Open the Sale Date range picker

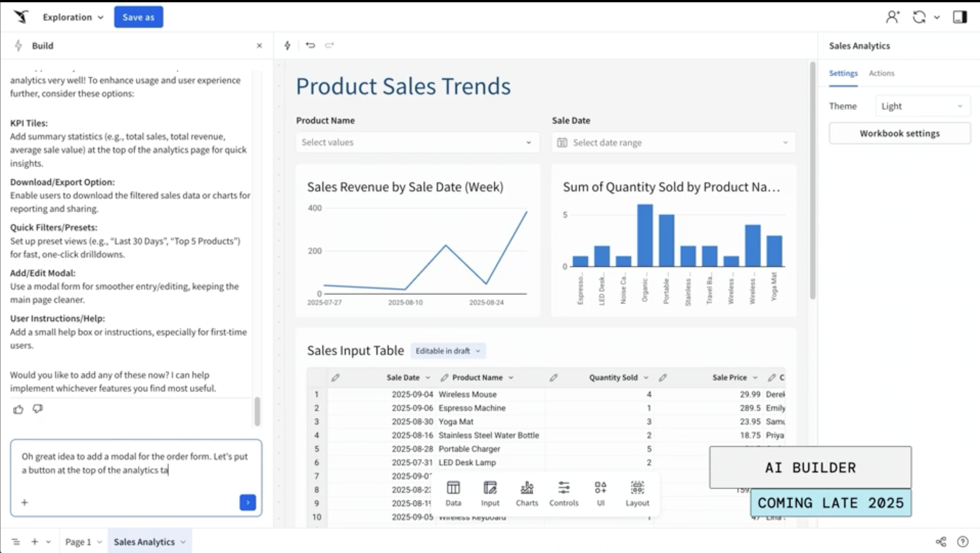[673, 142]
